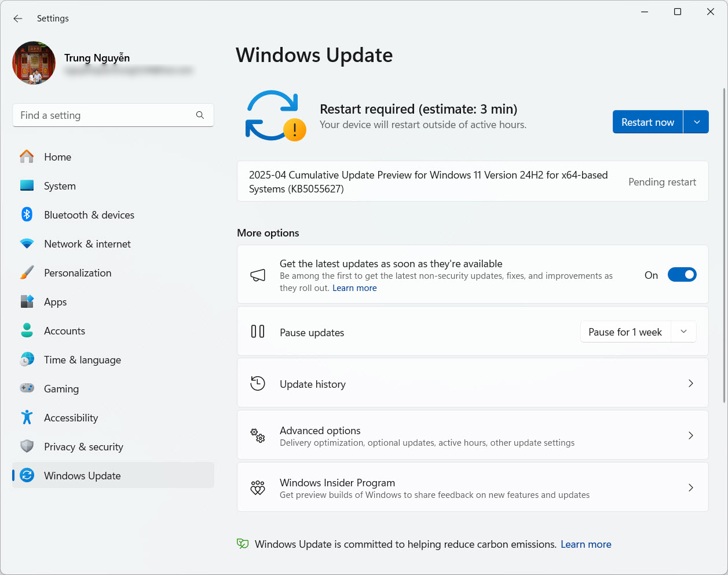Screen dimensions: 728x575
Task: Click the Advanced options gears icon
Action: click(258, 435)
